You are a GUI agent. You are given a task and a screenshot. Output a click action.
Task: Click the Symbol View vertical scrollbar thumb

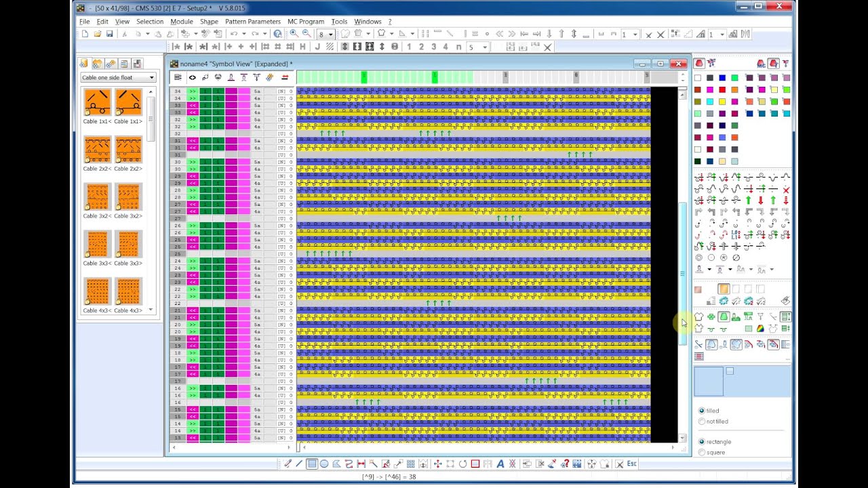[x=683, y=274]
